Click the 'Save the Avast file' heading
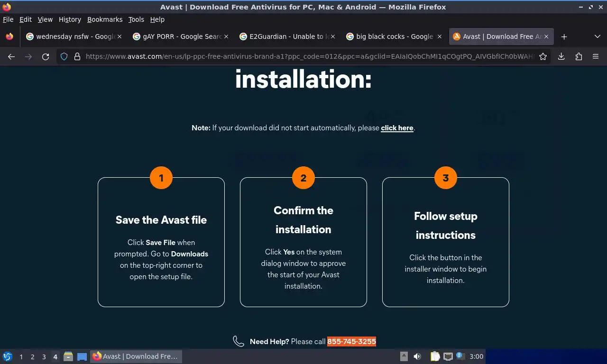 pos(161,220)
